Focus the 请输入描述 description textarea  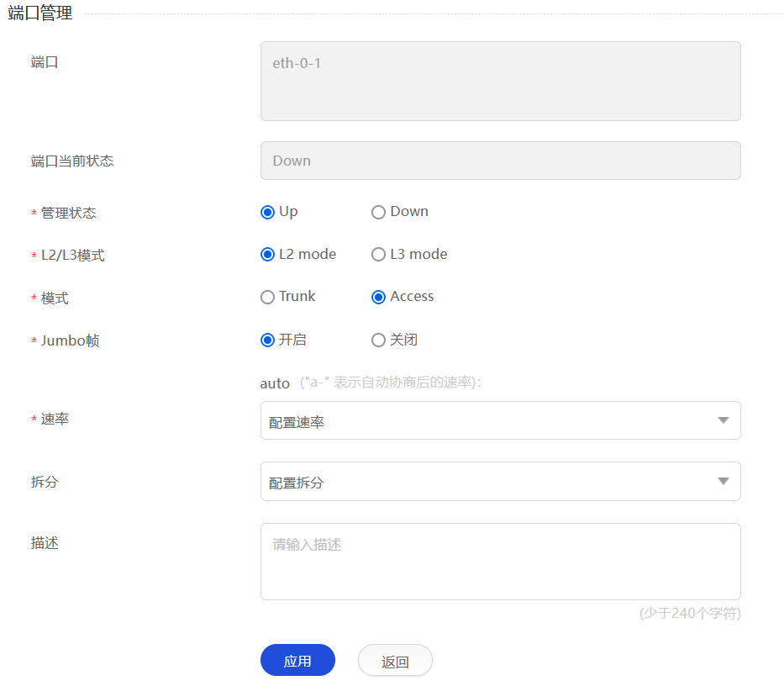[501, 562]
